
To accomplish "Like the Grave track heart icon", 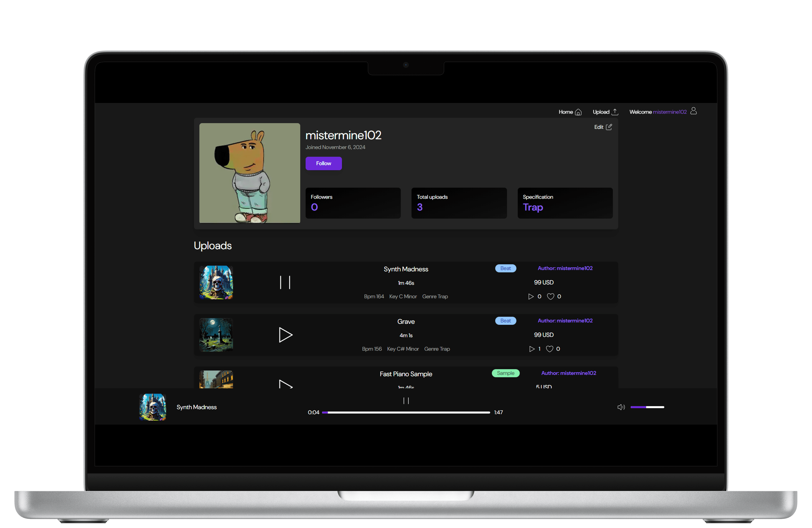I will coord(549,349).
